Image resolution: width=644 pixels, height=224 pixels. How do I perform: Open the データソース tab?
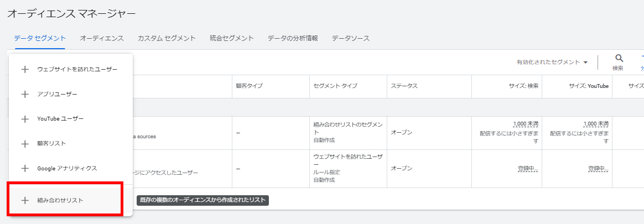tap(351, 38)
